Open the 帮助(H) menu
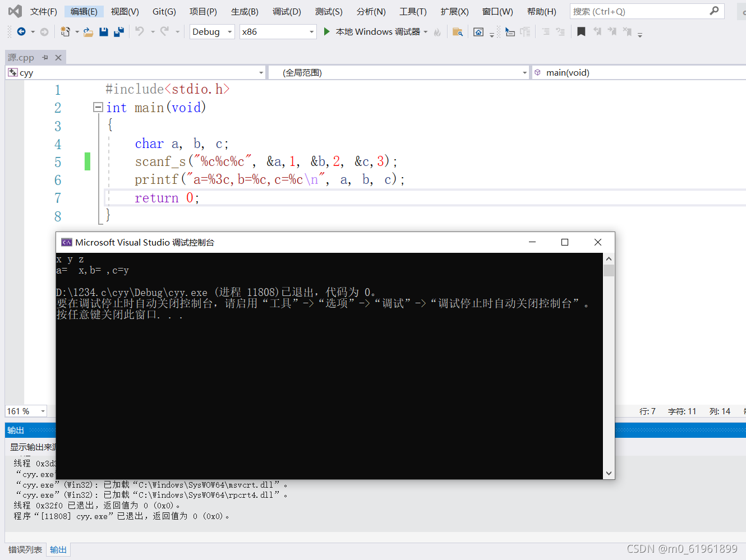The height and width of the screenshot is (560, 746). pos(542,11)
